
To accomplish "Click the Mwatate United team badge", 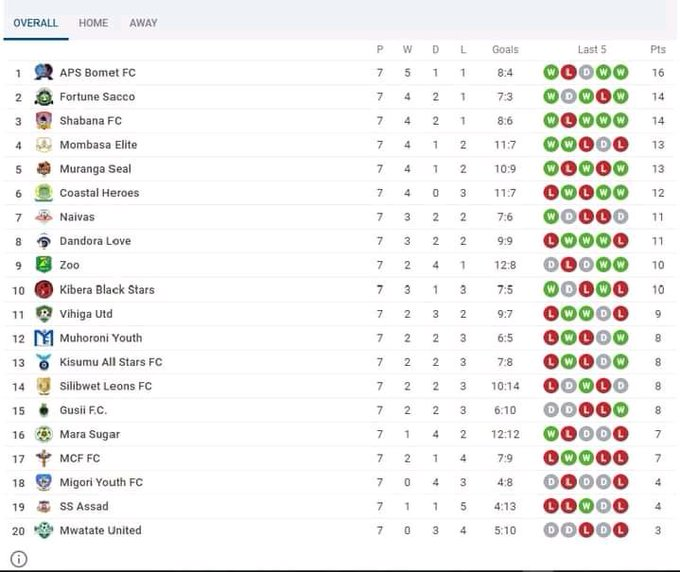I will coord(44,530).
